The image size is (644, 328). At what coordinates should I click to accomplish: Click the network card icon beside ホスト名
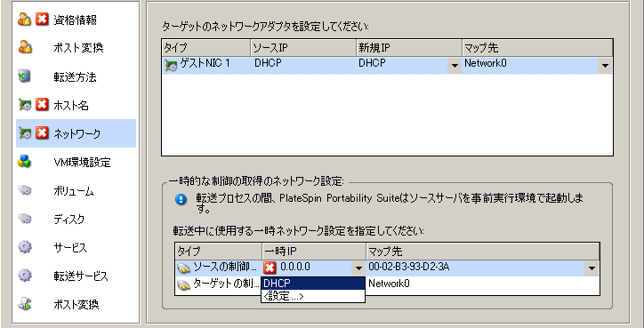tap(25, 105)
